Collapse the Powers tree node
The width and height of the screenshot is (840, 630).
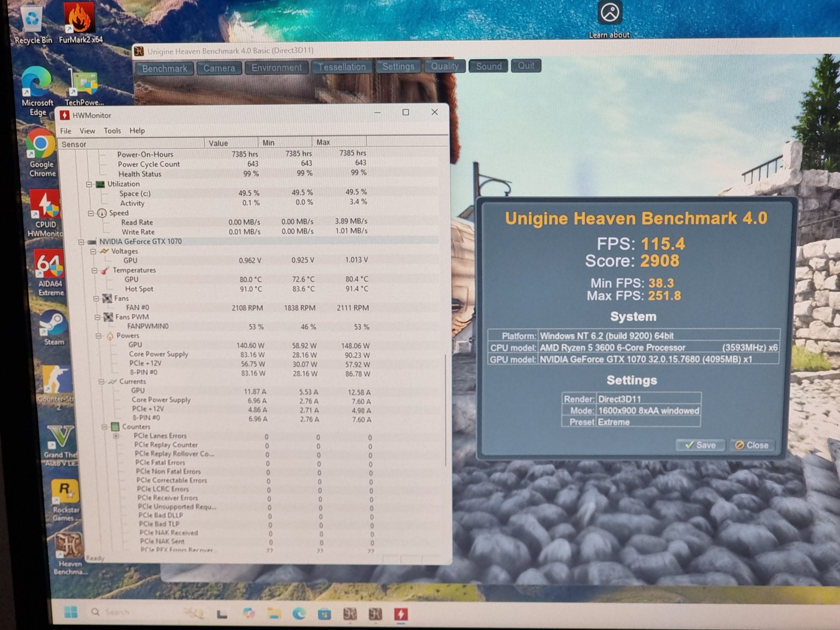[99, 336]
